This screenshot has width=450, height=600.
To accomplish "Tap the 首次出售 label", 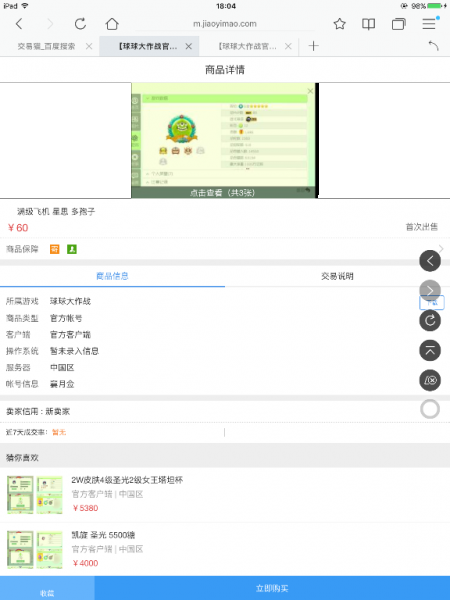I will [x=422, y=227].
